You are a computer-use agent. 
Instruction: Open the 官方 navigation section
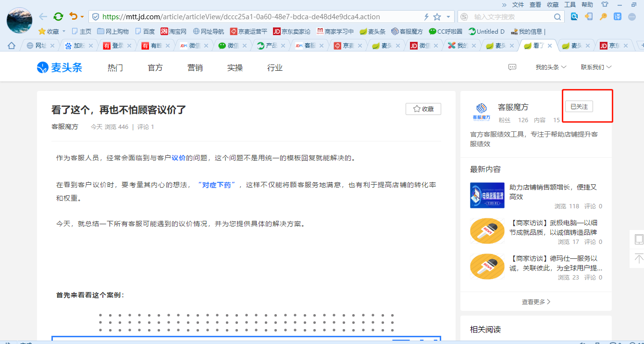(x=155, y=68)
